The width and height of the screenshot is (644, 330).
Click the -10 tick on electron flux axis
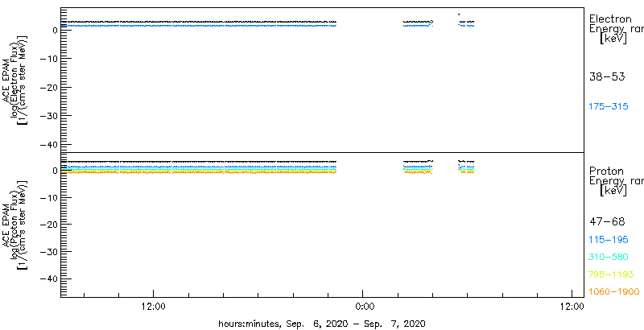(49, 59)
